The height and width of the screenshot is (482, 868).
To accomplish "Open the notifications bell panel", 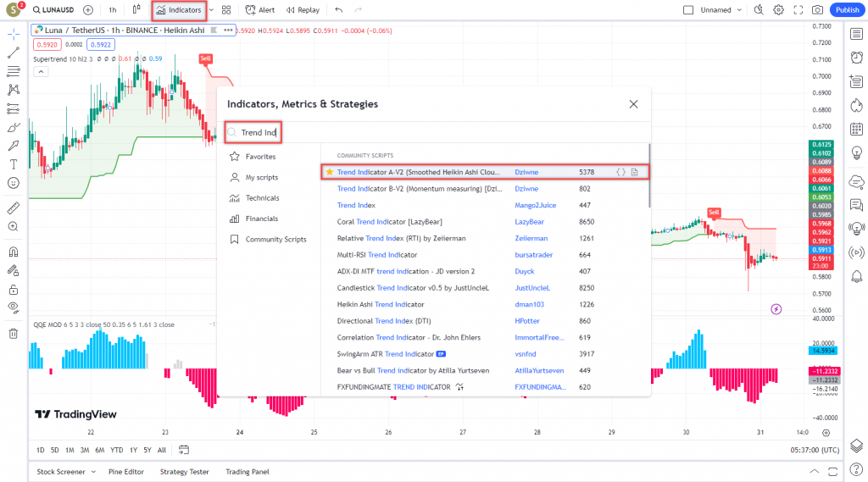I will coord(856,276).
